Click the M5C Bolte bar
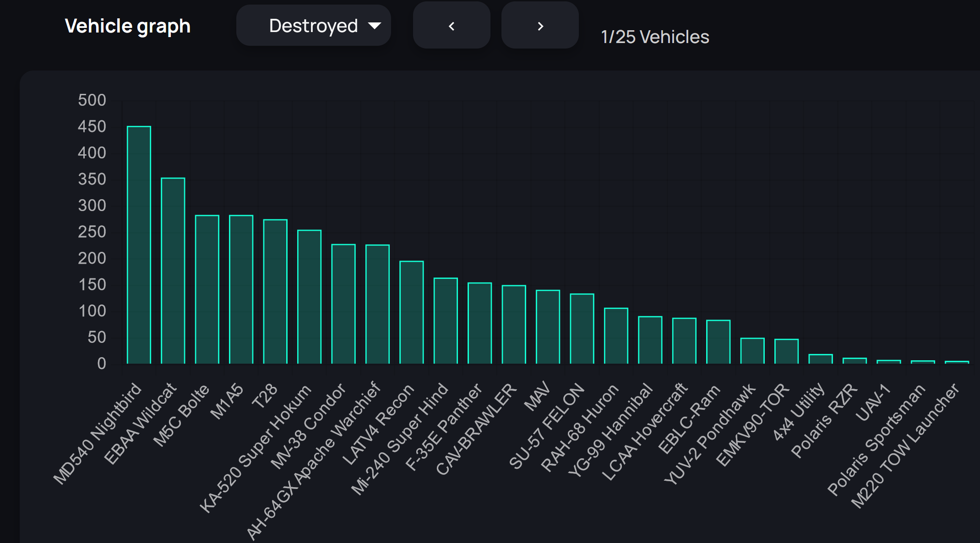980x543 pixels. (207, 289)
